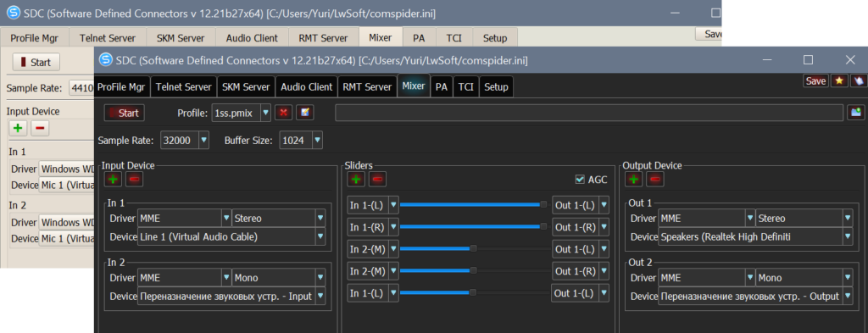Open In 2 Device Mic 1 dropdown, back window
The width and height of the screenshot is (868, 333).
pos(66,238)
